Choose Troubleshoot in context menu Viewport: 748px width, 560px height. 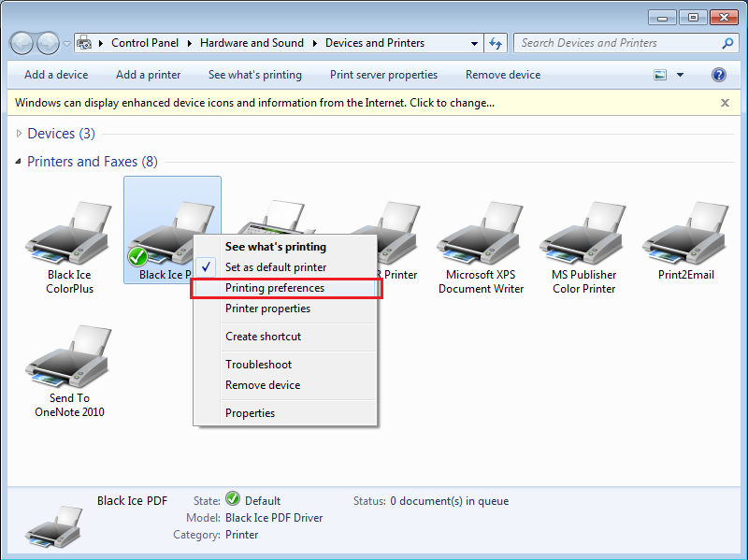tap(285, 365)
